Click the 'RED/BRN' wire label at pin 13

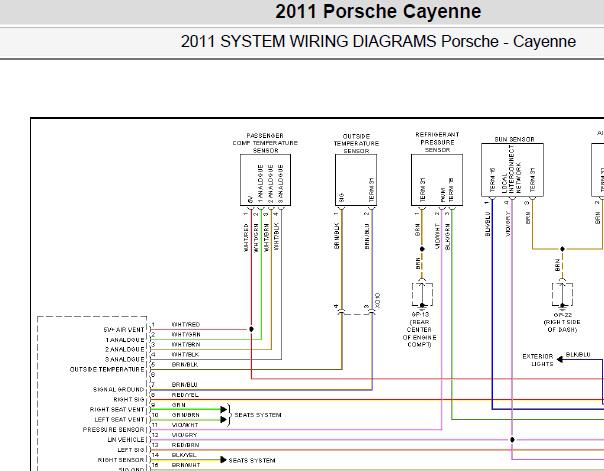pyautogui.click(x=185, y=445)
